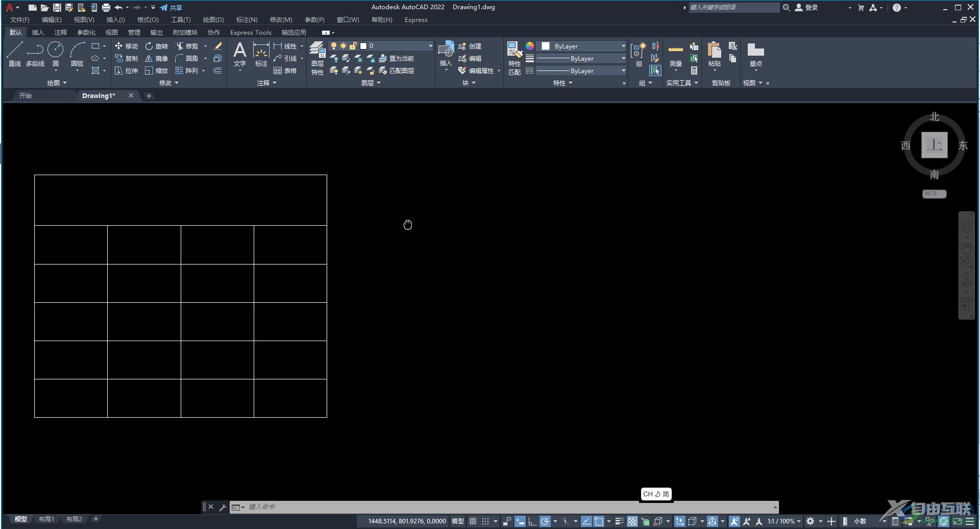Image resolution: width=980 pixels, height=529 pixels.
Task: Select the Arc (圆弧) tool
Action: pos(77,54)
